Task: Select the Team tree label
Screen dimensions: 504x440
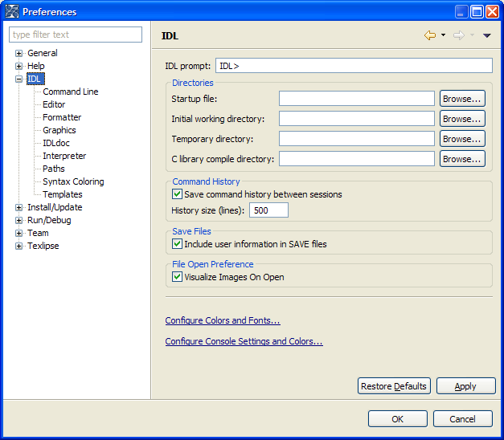Action: (x=38, y=233)
